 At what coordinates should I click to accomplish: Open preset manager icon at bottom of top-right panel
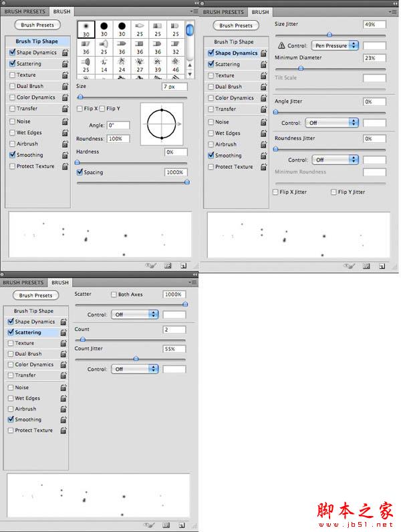click(x=366, y=266)
